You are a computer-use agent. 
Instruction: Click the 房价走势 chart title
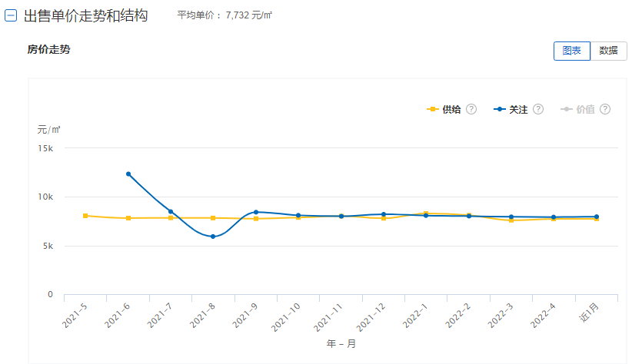[49, 50]
